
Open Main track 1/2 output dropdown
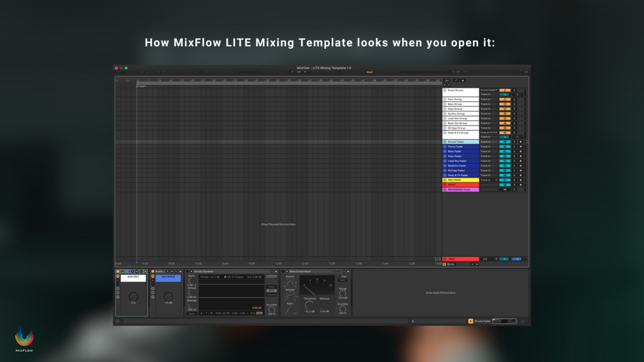pyautogui.click(x=490, y=259)
